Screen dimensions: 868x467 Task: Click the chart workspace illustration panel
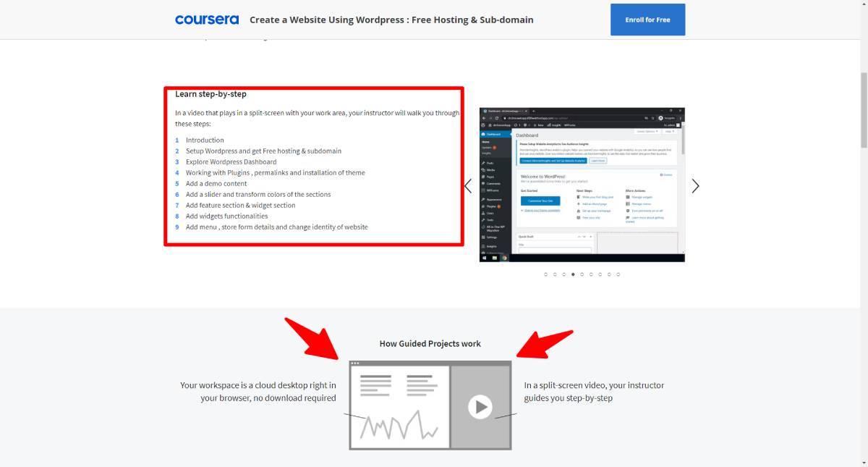point(399,406)
